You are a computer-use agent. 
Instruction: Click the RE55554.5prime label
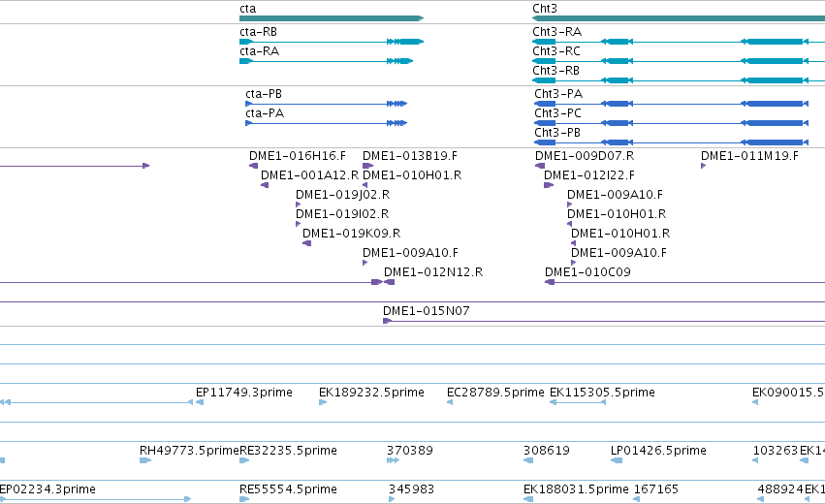[288, 489]
